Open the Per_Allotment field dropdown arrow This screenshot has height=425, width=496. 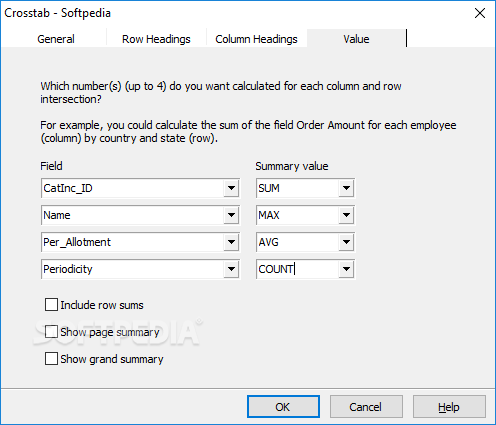point(231,242)
